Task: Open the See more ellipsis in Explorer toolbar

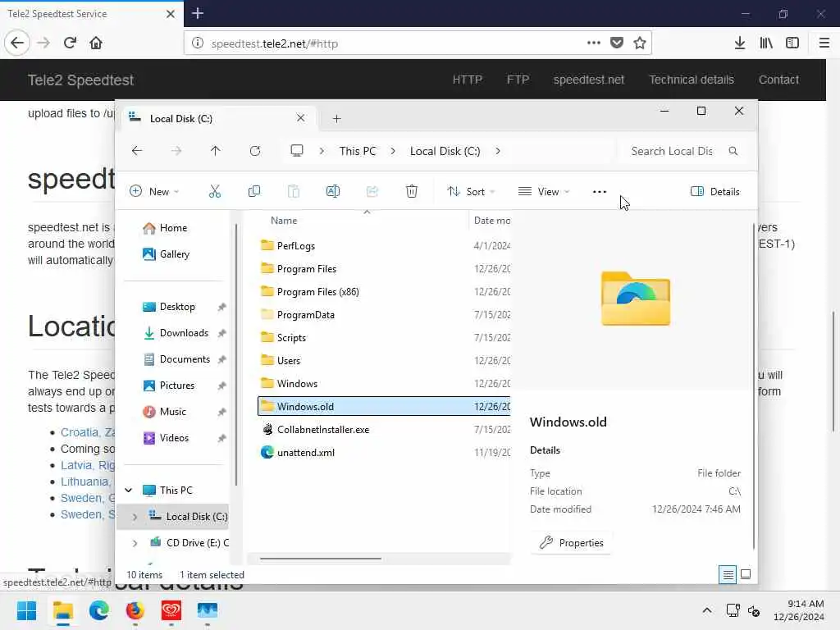Action: click(600, 192)
